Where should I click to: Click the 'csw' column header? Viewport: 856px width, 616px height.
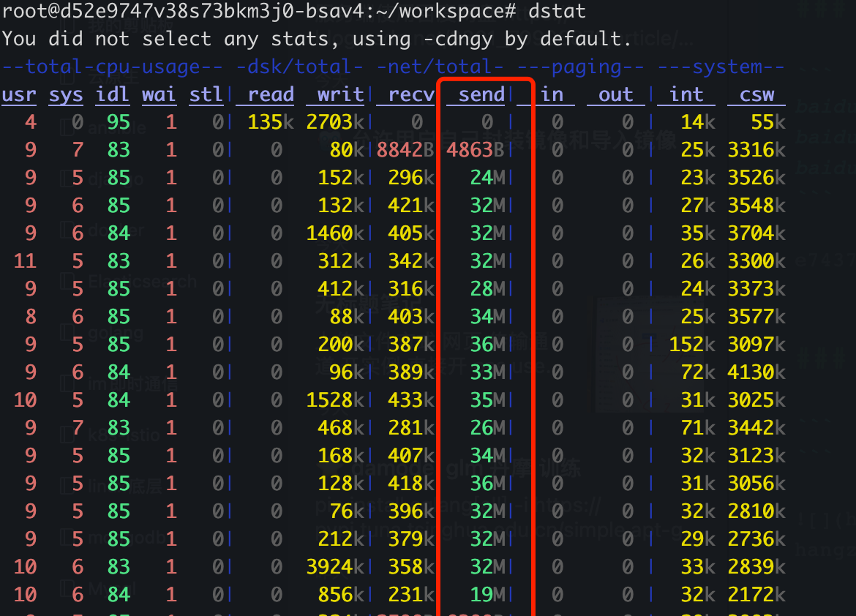[756, 94]
